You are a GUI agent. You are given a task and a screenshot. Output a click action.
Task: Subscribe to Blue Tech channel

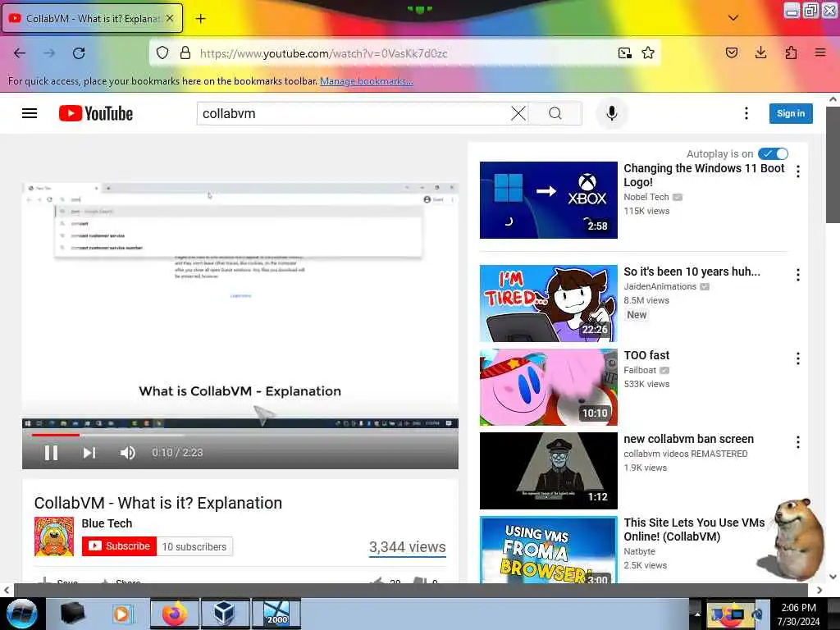[119, 546]
